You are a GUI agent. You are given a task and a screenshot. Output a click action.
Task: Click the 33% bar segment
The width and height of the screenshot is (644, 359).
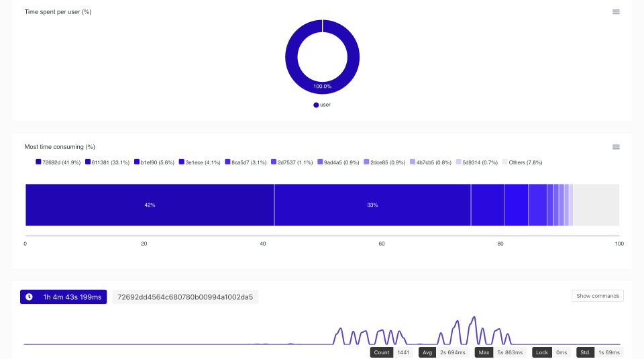point(372,205)
